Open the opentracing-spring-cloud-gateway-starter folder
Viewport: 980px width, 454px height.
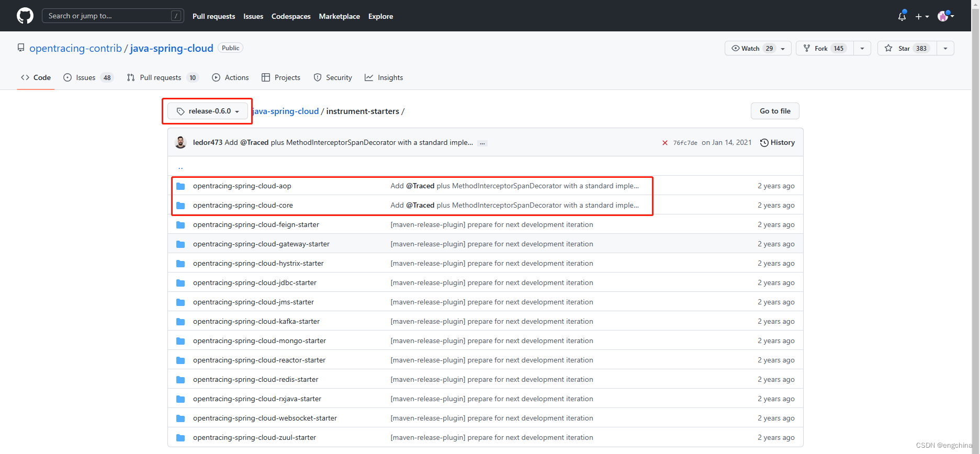(261, 244)
